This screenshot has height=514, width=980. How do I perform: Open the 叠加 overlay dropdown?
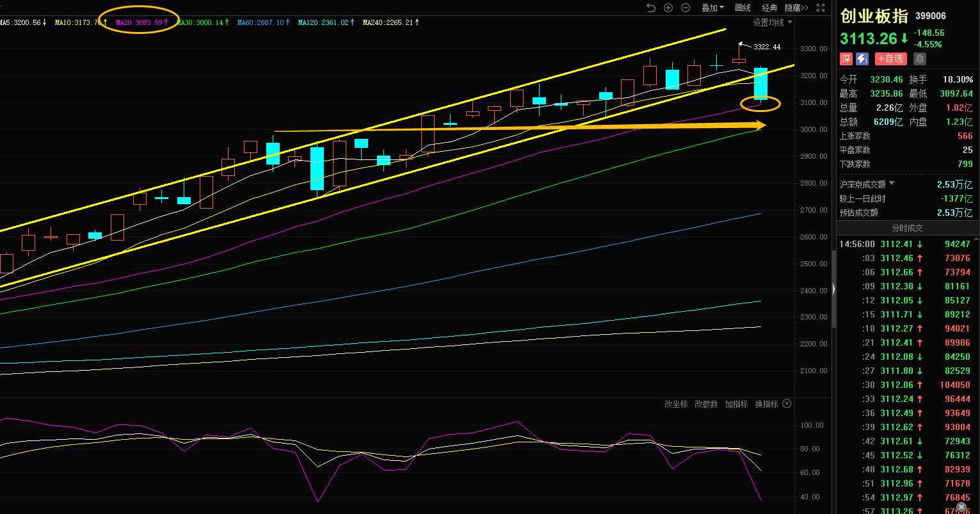click(712, 8)
